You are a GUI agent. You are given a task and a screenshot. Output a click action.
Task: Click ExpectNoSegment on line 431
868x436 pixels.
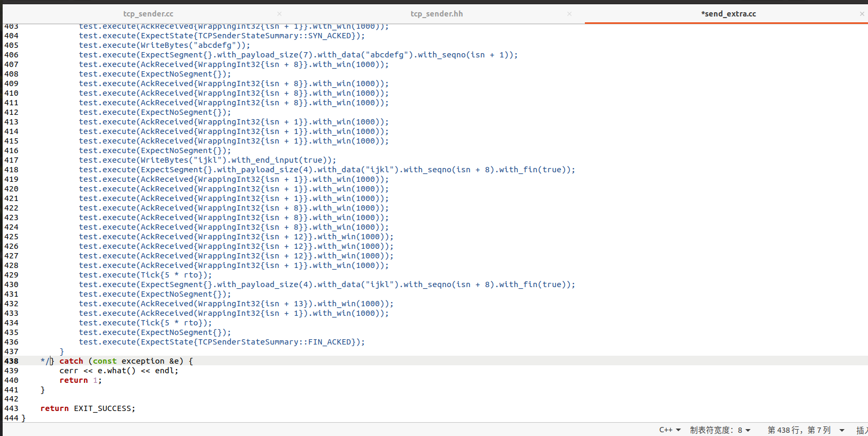coord(155,294)
